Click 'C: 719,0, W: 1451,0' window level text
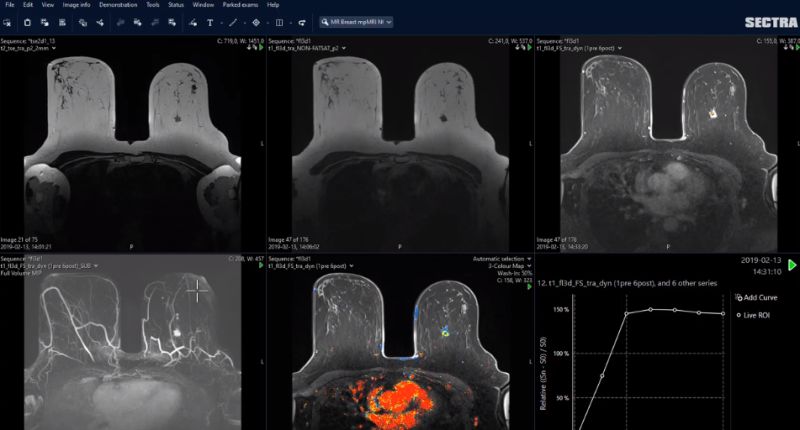 coord(240,41)
